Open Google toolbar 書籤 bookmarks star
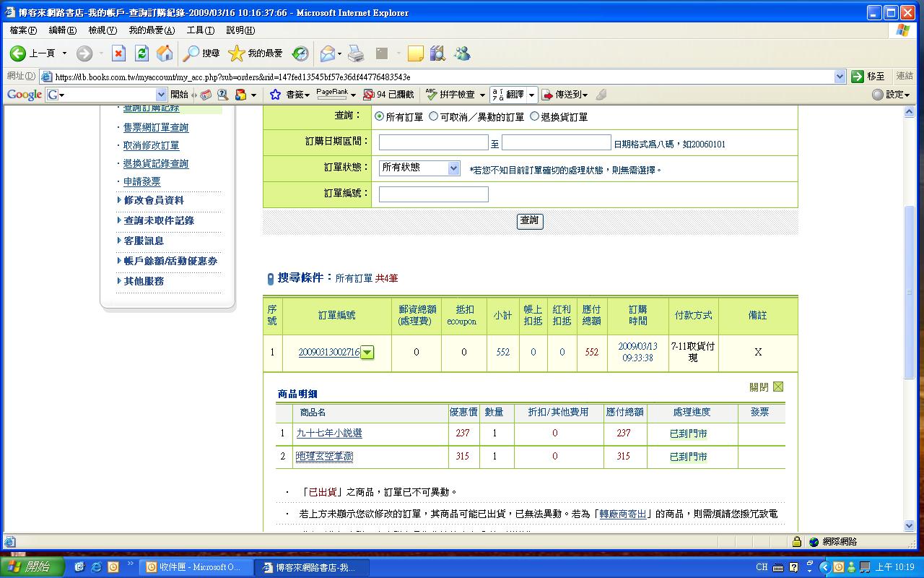924x578 pixels. [289, 95]
